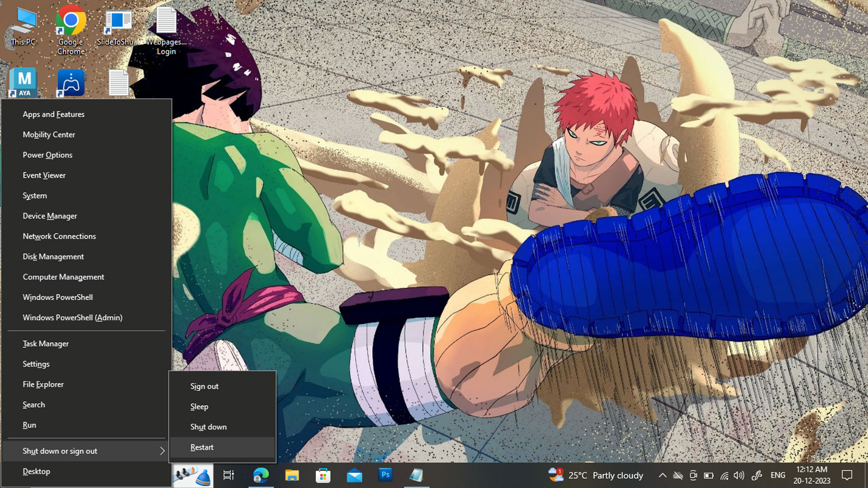Viewport: 868px width, 488px height.
Task: Open Mail app on taskbar
Action: pos(354,475)
